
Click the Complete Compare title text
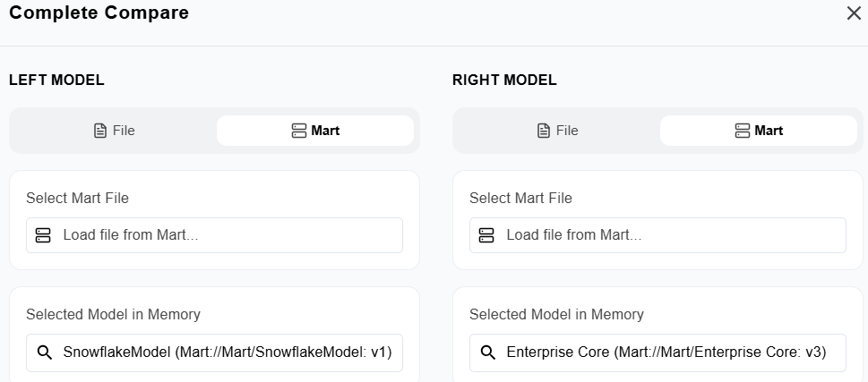pos(99,13)
